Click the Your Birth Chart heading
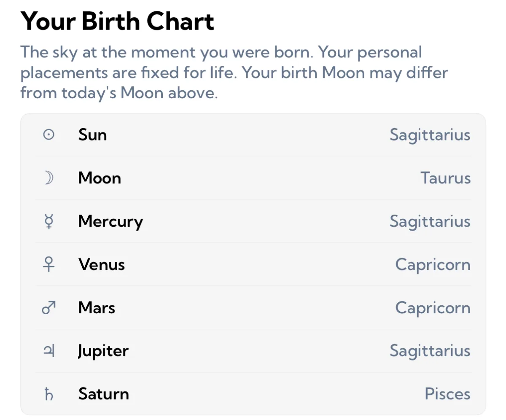Screen dimensions: 506x420 118,21
